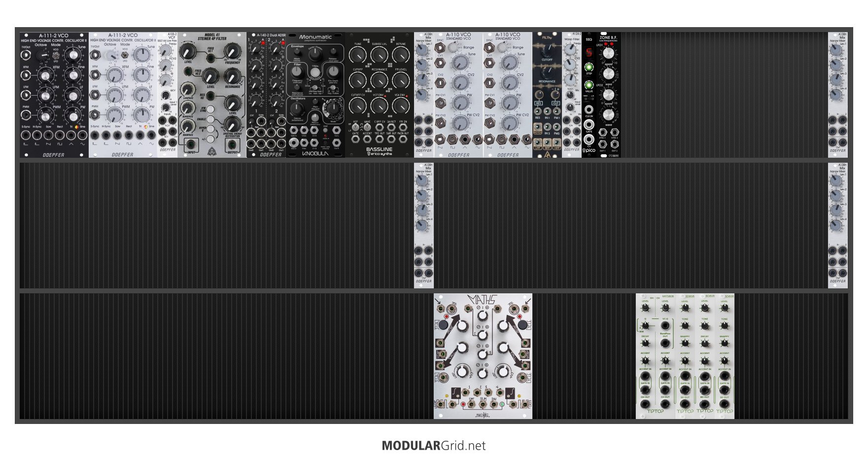The height and width of the screenshot is (456, 868).
Task: Click the XFM knob on the black A-111-2 VCO
Action: click(x=45, y=75)
